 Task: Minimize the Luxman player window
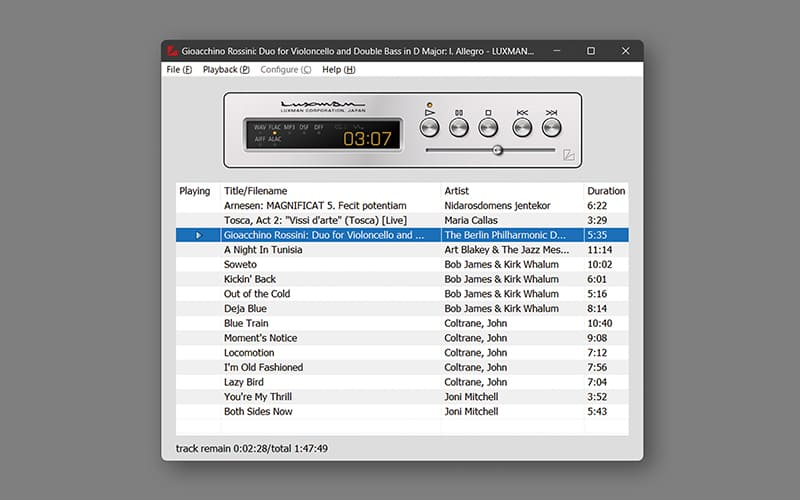pos(557,51)
